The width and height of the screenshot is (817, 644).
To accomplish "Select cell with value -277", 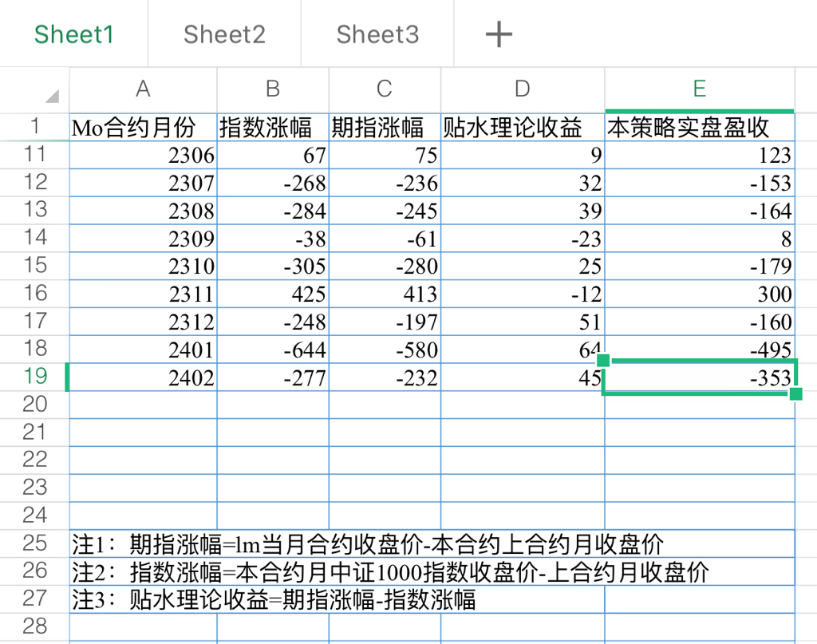I will 273,377.
